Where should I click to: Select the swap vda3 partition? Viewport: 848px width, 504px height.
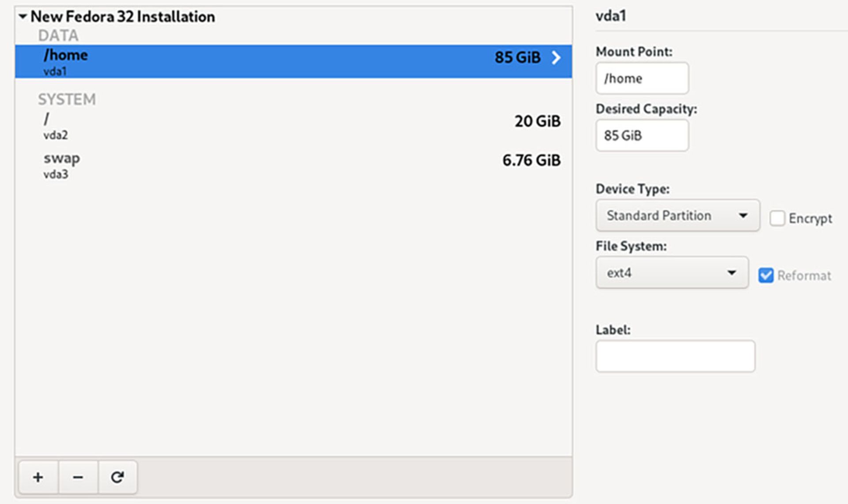click(x=265, y=165)
